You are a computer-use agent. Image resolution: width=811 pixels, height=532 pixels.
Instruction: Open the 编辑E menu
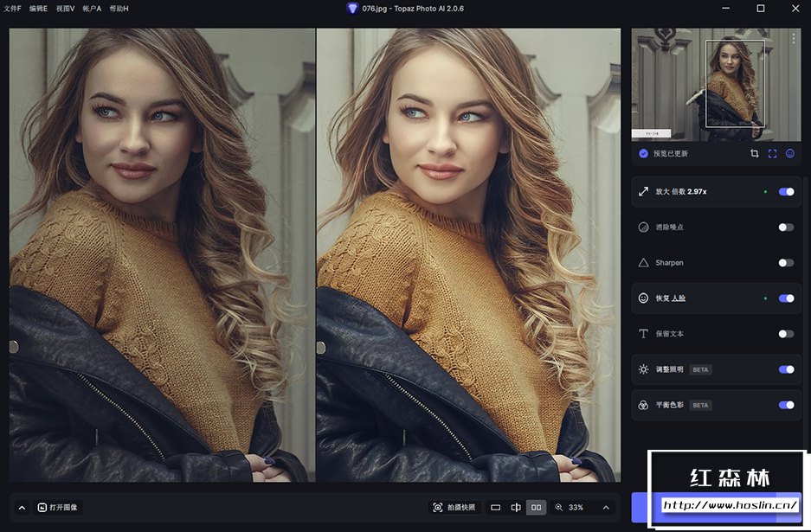[38, 9]
